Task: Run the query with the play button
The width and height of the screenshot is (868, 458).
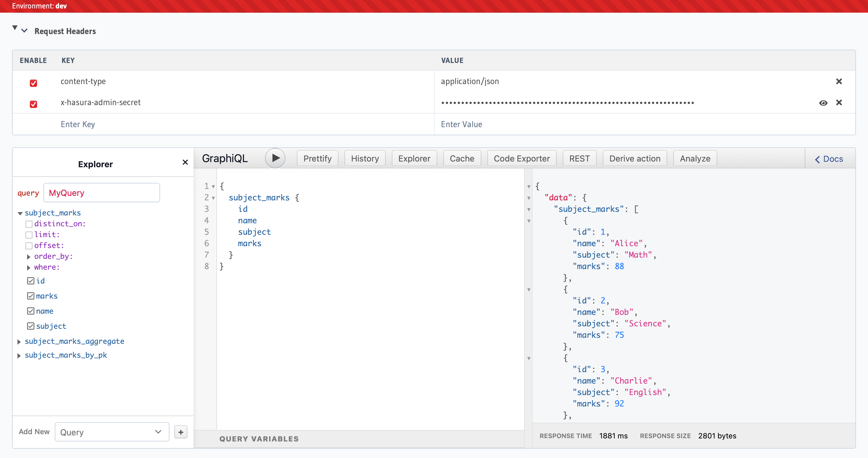Action: [275, 158]
